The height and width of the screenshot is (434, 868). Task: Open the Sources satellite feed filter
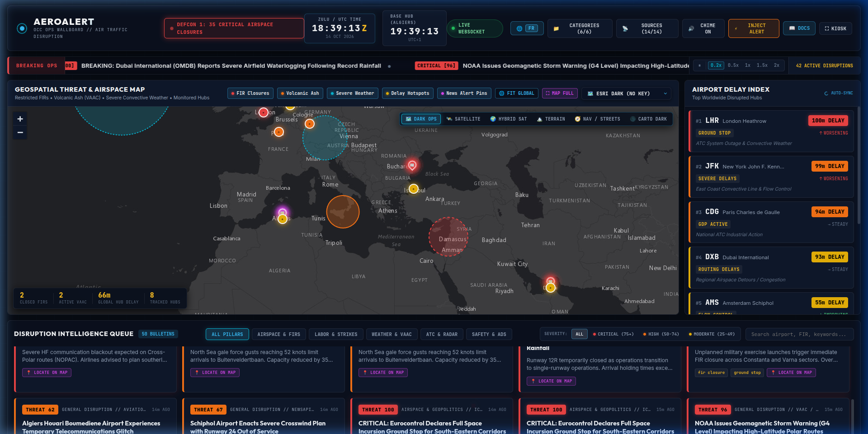point(647,28)
